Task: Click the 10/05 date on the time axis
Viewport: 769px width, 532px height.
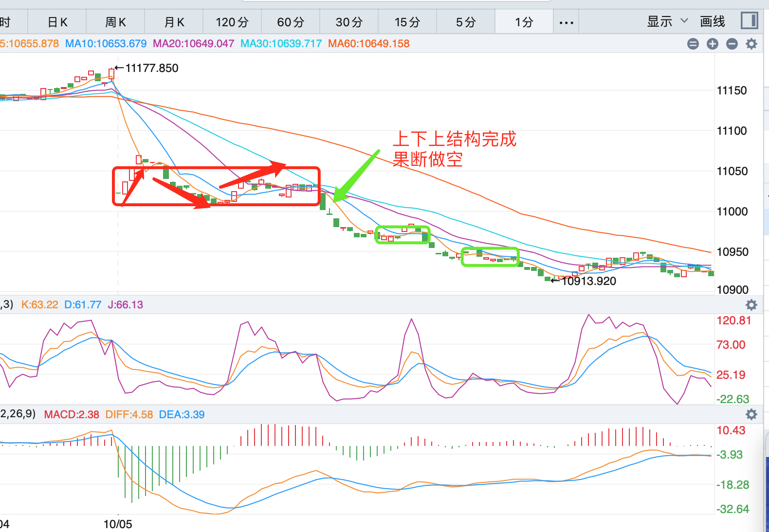Action: [118, 524]
